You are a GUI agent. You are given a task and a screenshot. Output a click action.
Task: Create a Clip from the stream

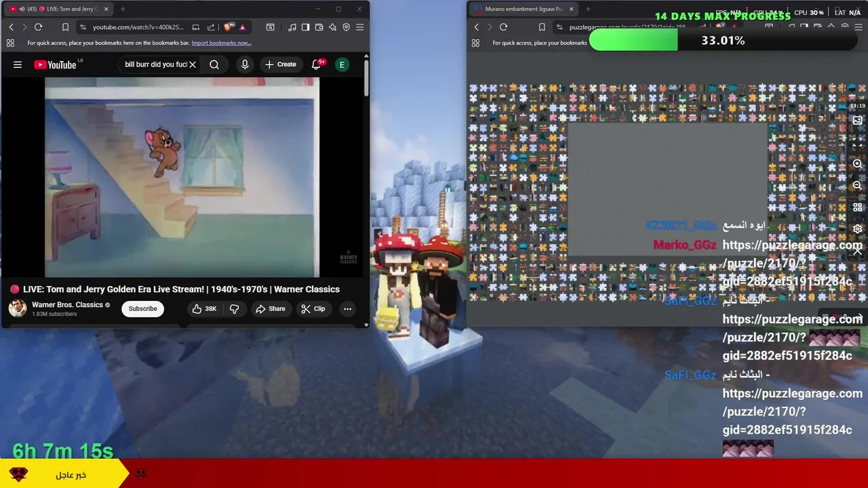(x=313, y=308)
